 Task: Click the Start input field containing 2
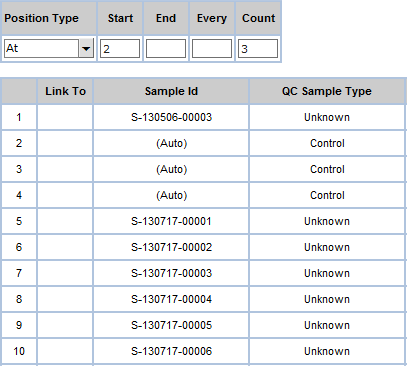tap(120, 49)
